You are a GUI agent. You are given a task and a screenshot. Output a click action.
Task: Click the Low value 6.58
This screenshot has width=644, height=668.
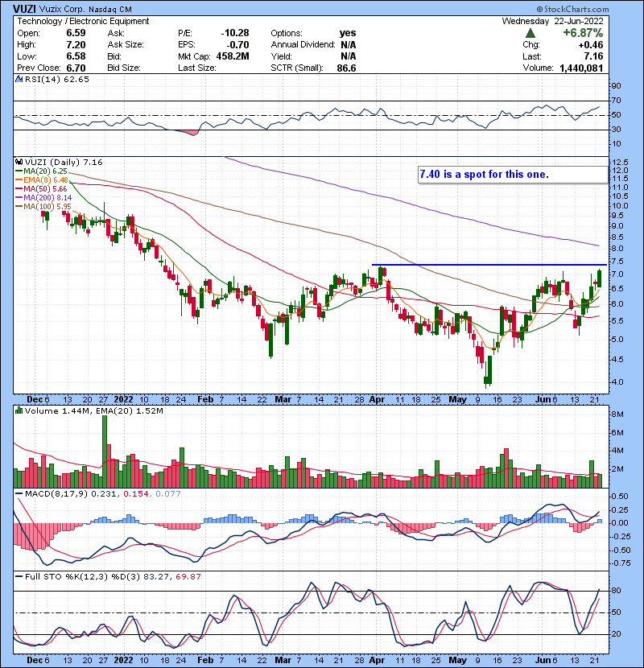pyautogui.click(x=76, y=56)
